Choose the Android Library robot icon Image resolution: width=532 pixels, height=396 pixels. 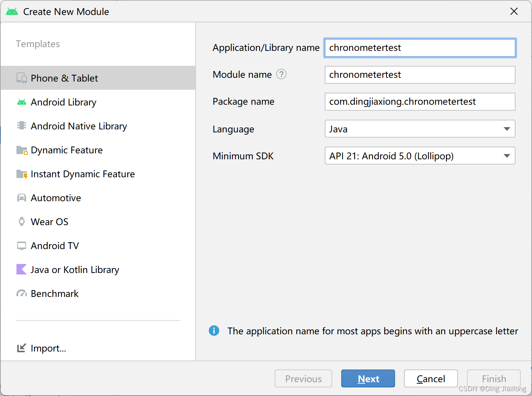click(22, 102)
